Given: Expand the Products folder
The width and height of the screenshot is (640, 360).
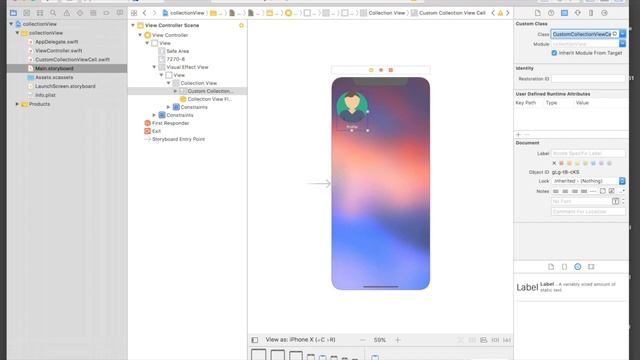Looking at the screenshot, I should pos(18,104).
